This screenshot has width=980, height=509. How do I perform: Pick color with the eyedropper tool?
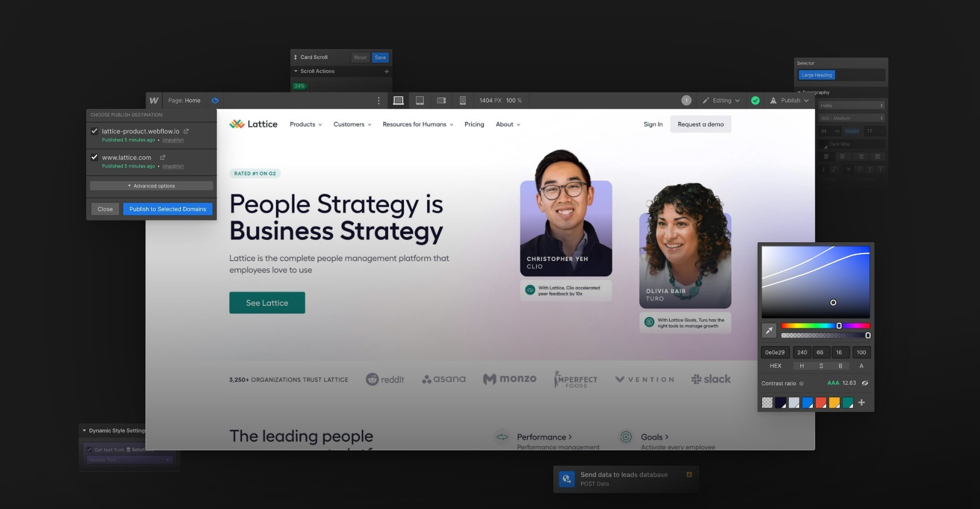point(769,330)
